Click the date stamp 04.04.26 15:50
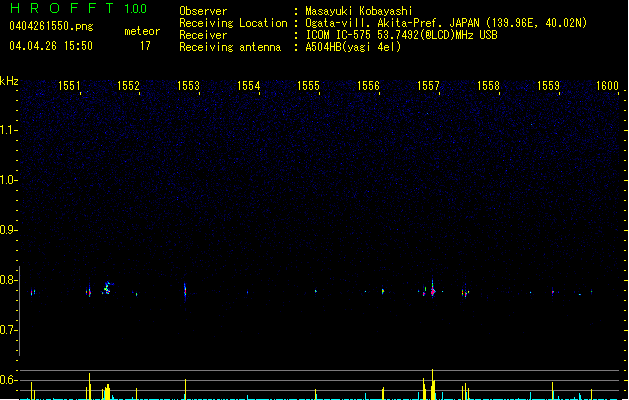The height and width of the screenshot is (400, 629). (x=51, y=46)
